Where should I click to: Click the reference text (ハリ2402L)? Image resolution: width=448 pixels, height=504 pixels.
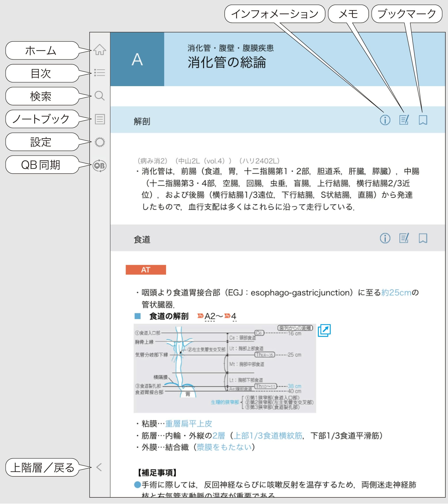click(x=259, y=161)
